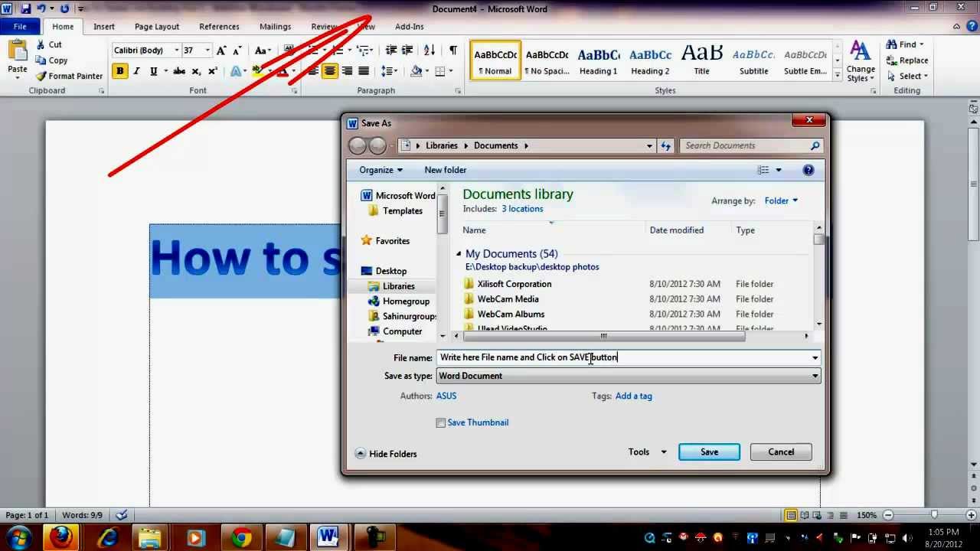Click the Undo icon in the Quick Access Toolbar
980x551 pixels.
[41, 8]
